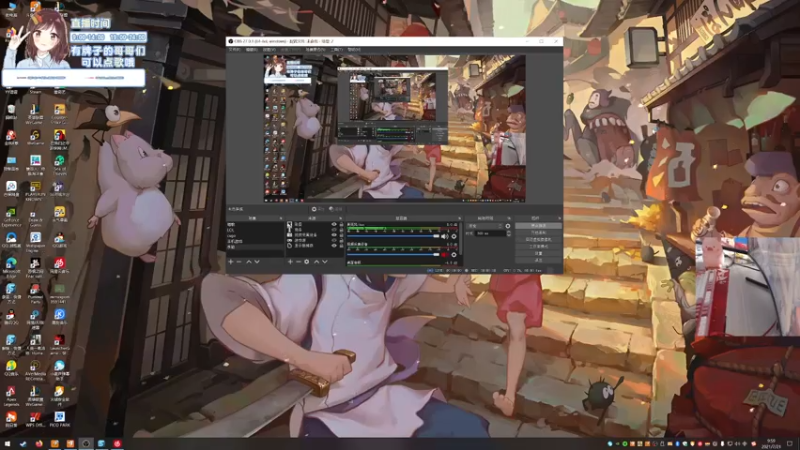
Task: Open the AVerMedia RECentral desktop shortcut
Action: click(35, 370)
